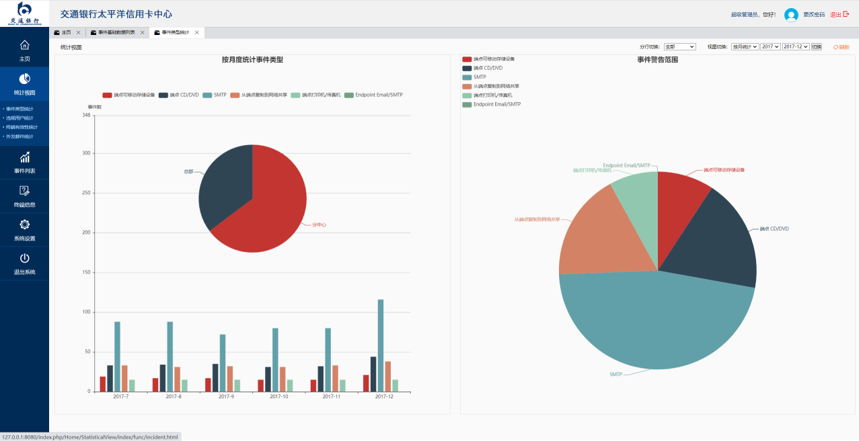Switch to the first tab in tab bar
This screenshot has width=859, height=441.
[66, 32]
